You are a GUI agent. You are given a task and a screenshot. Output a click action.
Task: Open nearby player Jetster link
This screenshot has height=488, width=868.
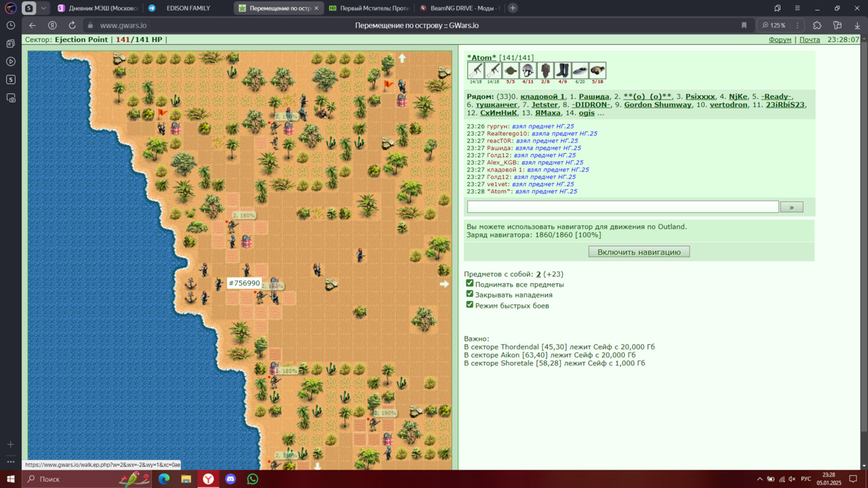545,105
